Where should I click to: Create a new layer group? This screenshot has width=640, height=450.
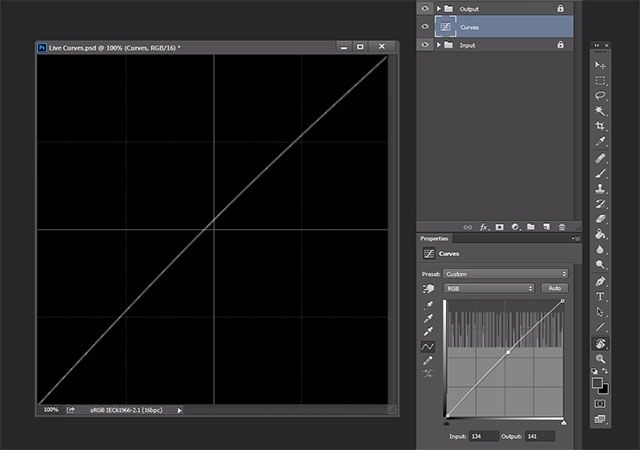pyautogui.click(x=531, y=227)
